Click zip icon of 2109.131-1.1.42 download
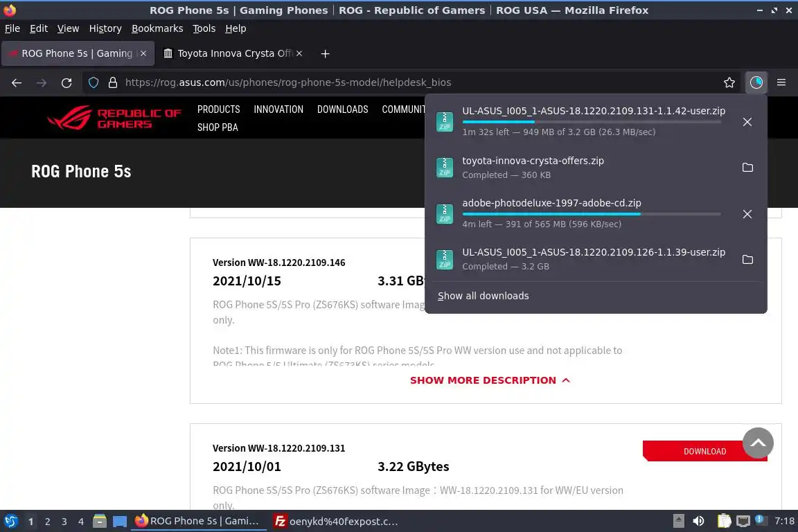Viewport: 798px width, 532px height. [x=444, y=122]
